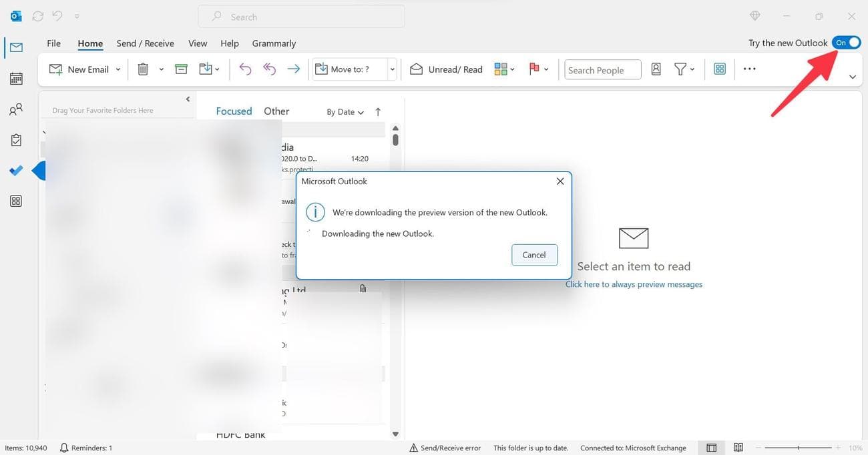Click here to always preview messages link
This screenshot has height=455, width=868.
633,284
